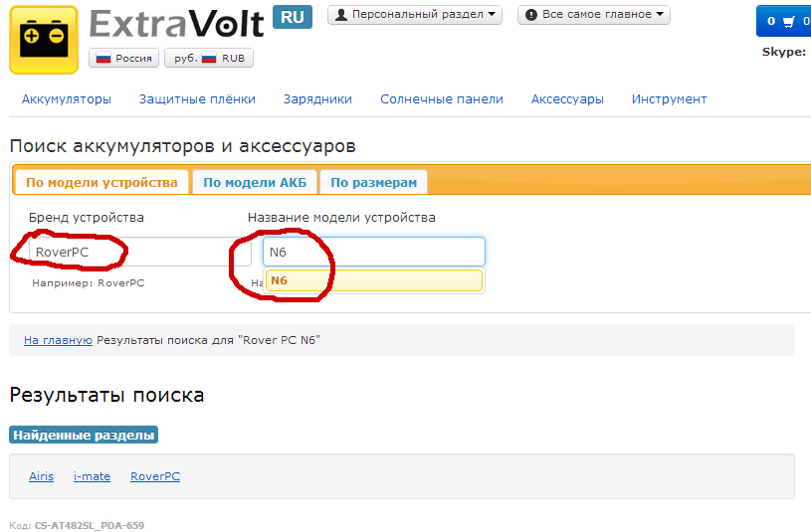Open the Защитные плёнки menu
The image size is (811, 532).
click(x=197, y=99)
